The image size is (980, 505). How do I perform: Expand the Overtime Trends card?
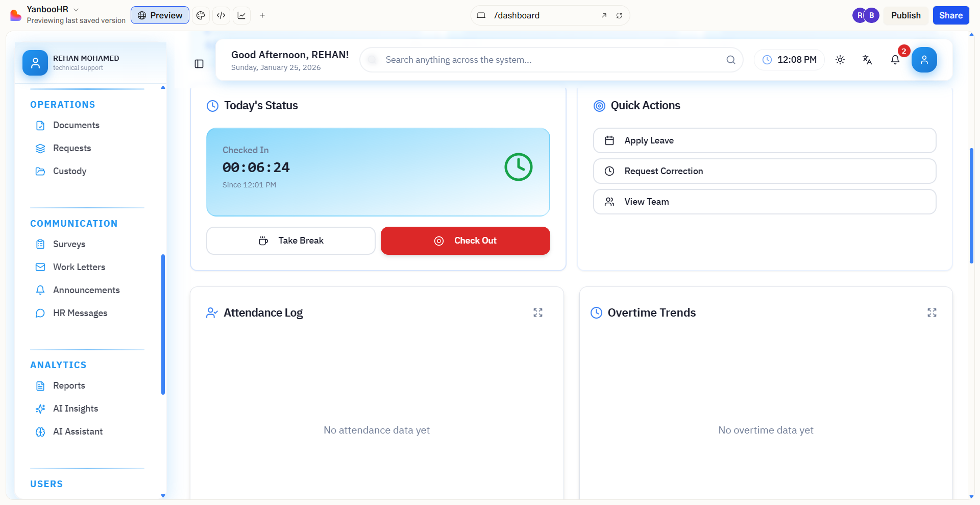coord(932,312)
